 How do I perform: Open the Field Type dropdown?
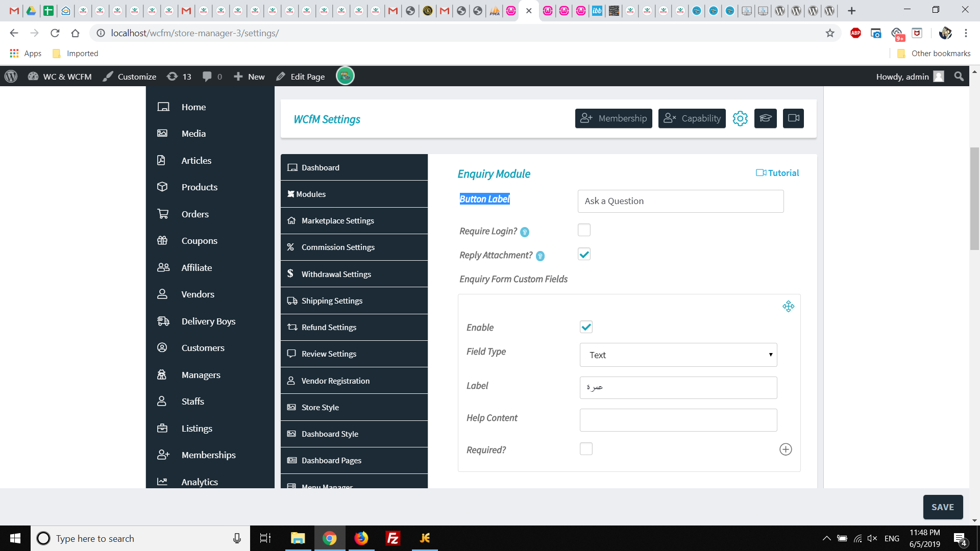(x=678, y=355)
